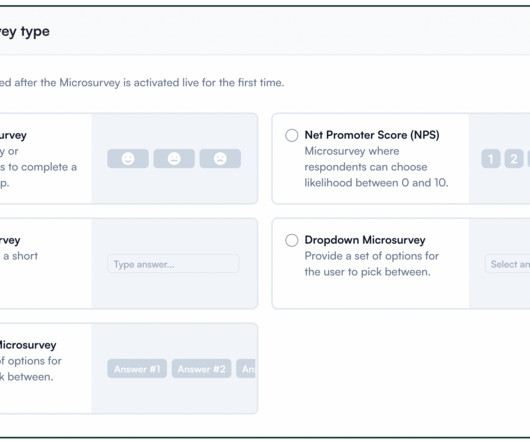
Task: Click the Net Promoter Score (NPS) title
Action: pyautogui.click(x=372, y=135)
